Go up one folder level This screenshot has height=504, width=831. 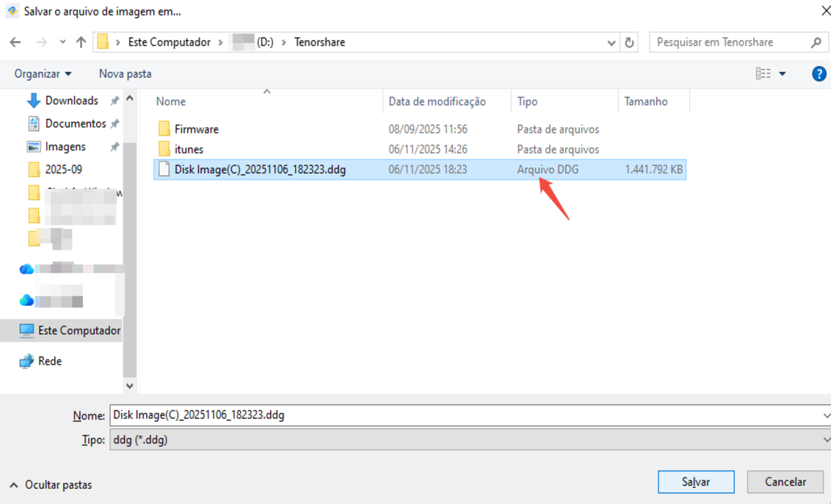point(81,43)
